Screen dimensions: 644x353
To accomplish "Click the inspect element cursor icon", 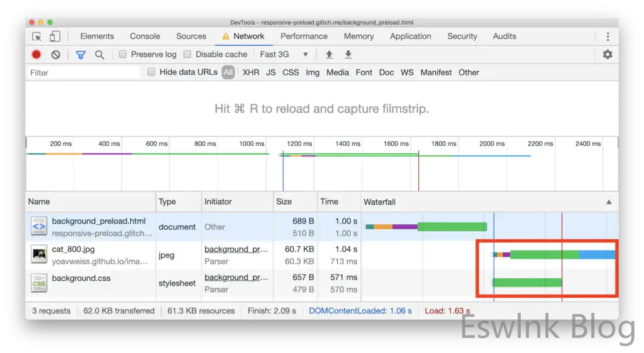I will click(x=37, y=36).
